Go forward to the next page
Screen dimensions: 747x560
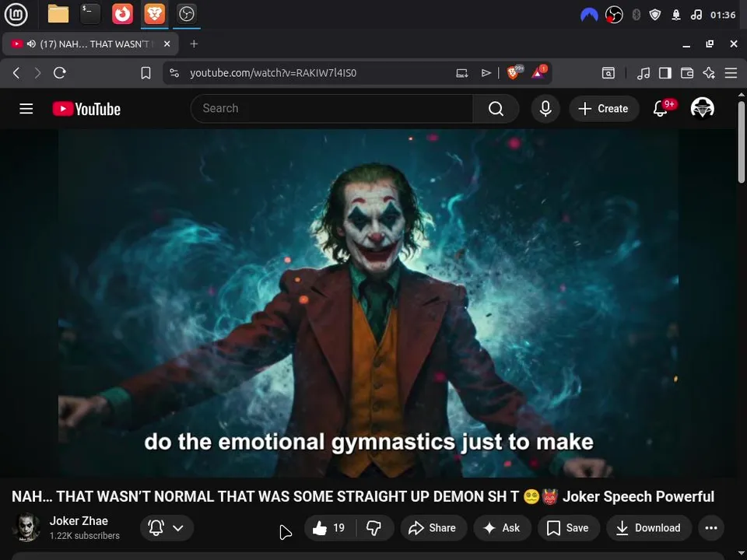37,73
